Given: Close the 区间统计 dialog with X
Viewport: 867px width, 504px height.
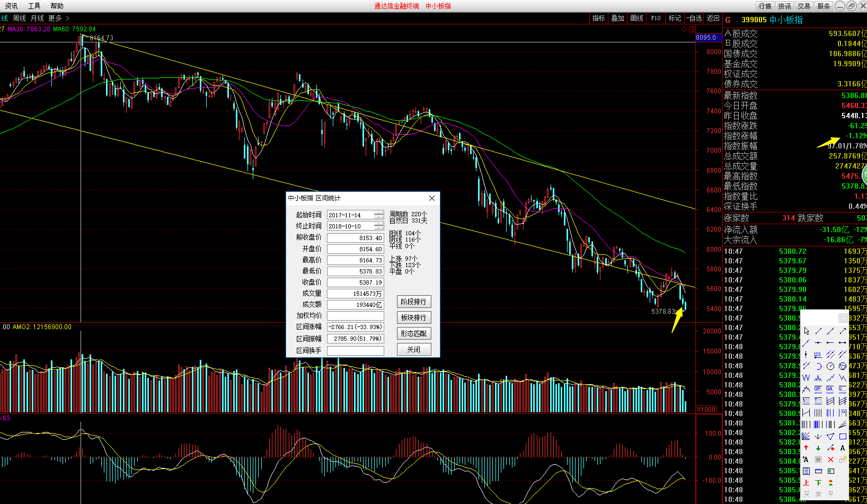Looking at the screenshot, I should pyautogui.click(x=432, y=198).
